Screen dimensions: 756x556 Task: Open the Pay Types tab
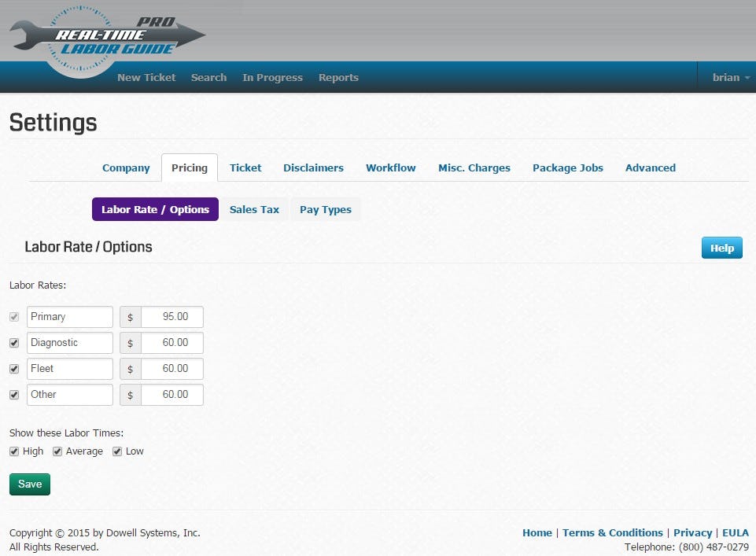tap(326, 209)
